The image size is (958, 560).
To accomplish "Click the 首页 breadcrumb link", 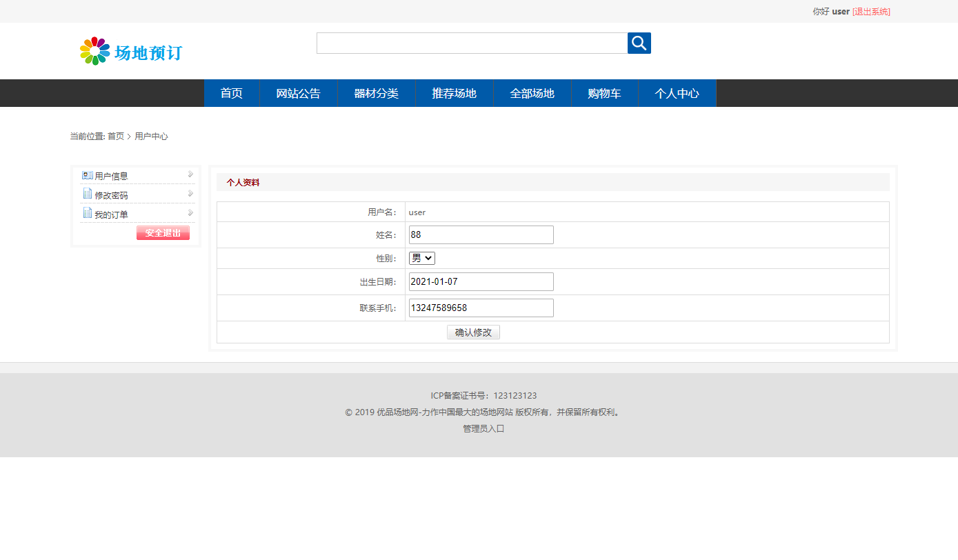I will (x=115, y=136).
